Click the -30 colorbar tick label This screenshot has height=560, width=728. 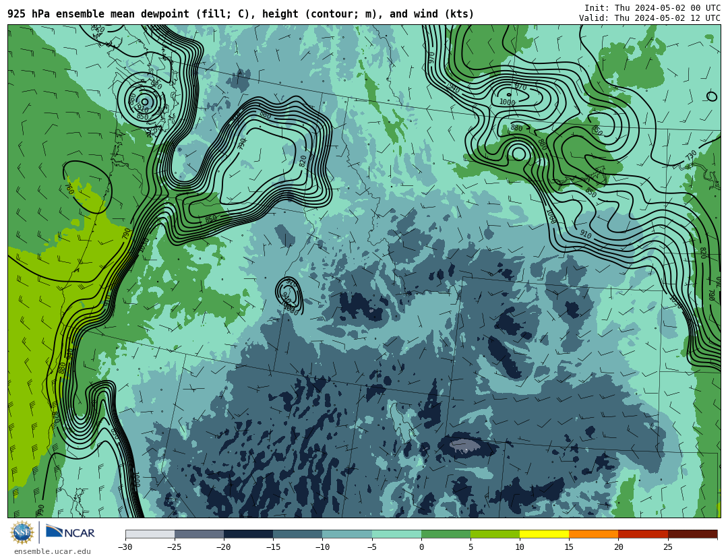point(125,547)
